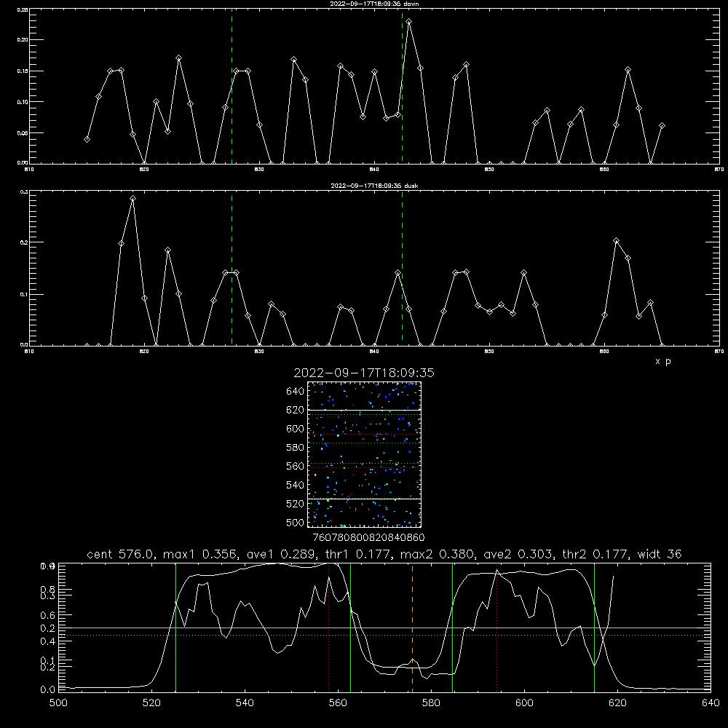728x728 pixels.
Task: Click the 0.6 label on bottom plot y-axis
Action: 47,615
